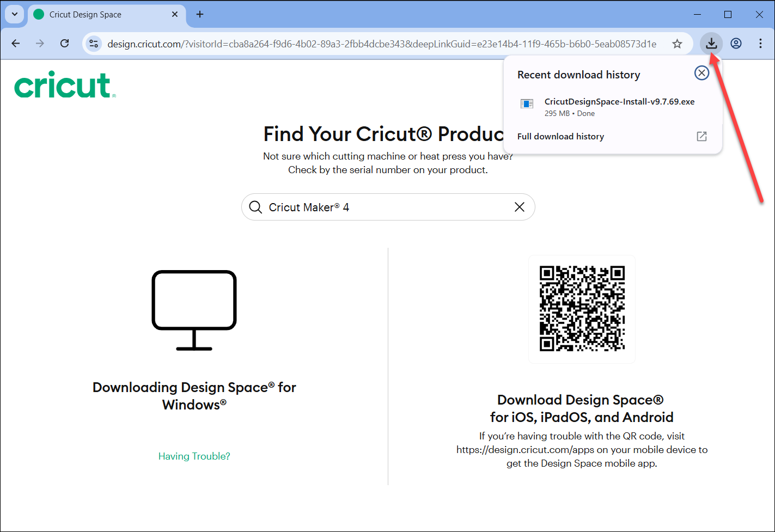This screenshot has height=532, width=775.
Task: Click the Cricut logo
Action: [64, 84]
